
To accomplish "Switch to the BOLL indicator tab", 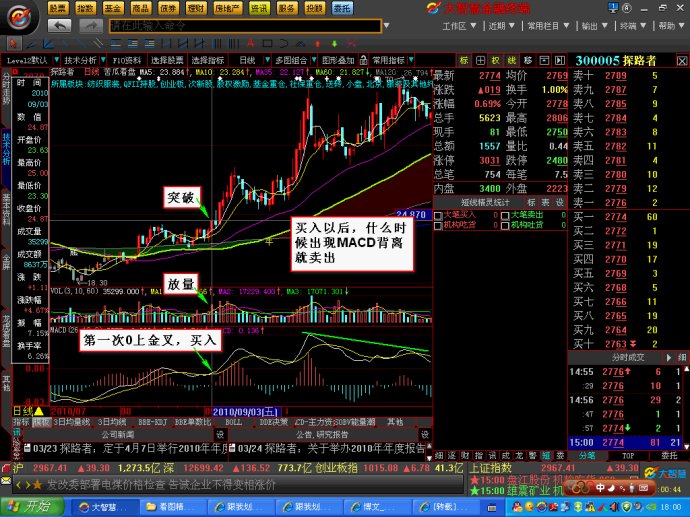I will pyautogui.click(x=233, y=422).
